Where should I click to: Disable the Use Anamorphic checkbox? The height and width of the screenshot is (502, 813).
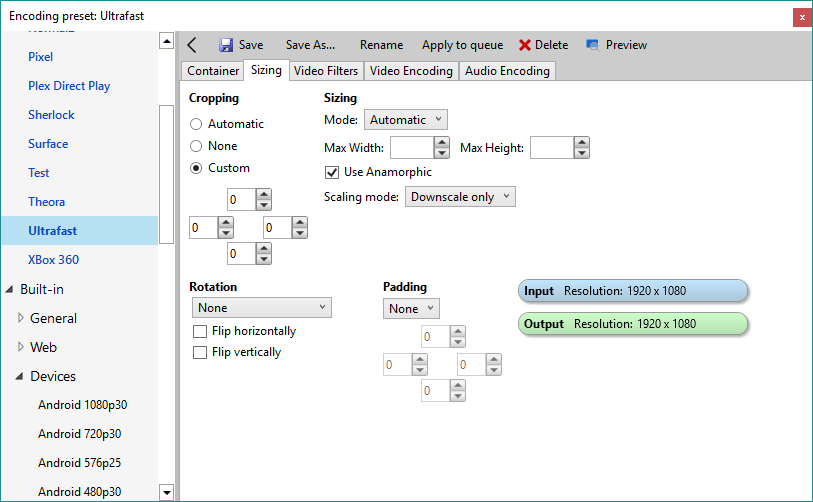(x=332, y=172)
